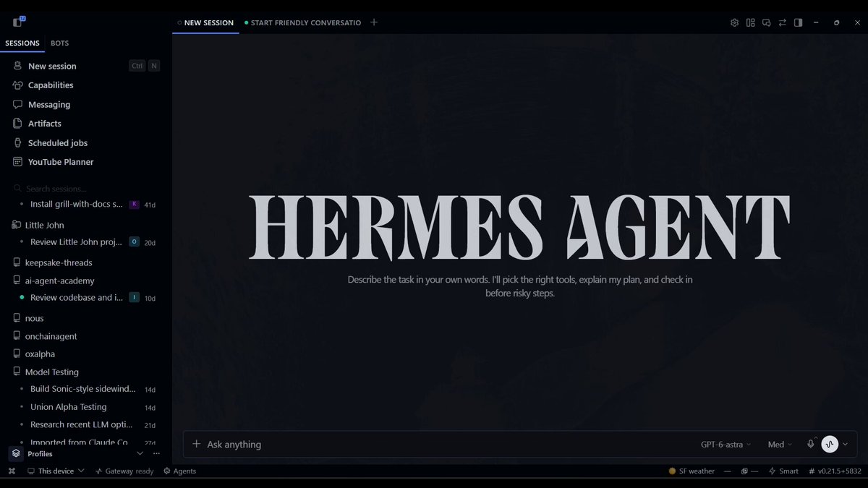Switch to the NEW SESSION tab
This screenshot has height=488, width=868.
205,22
